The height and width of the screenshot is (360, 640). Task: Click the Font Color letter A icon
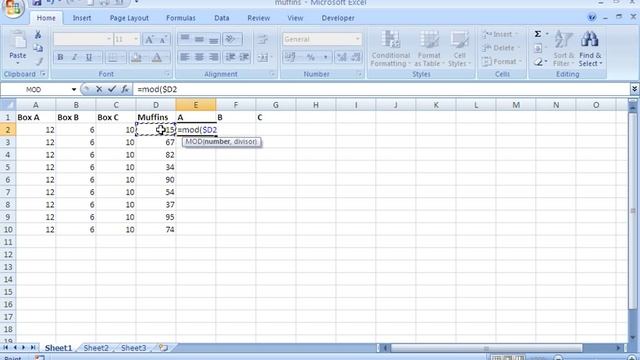(157, 58)
